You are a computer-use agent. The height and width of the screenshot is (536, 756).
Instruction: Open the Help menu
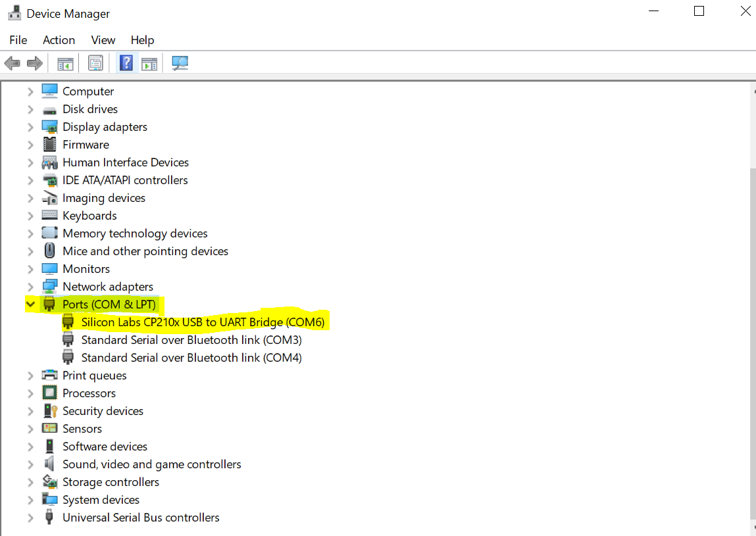(x=142, y=40)
